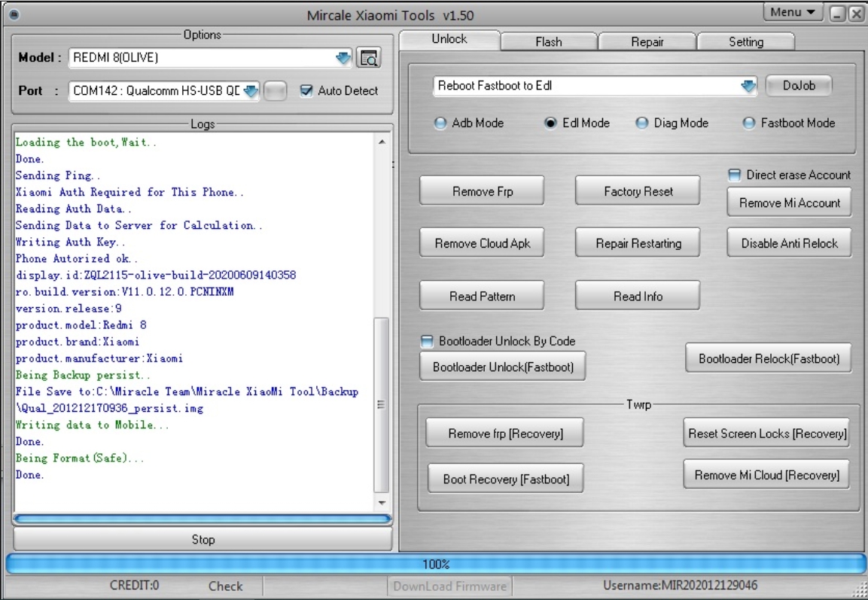Click Boot Recovery [Fastboot] button
Screen dimensions: 868x600
(x=505, y=479)
